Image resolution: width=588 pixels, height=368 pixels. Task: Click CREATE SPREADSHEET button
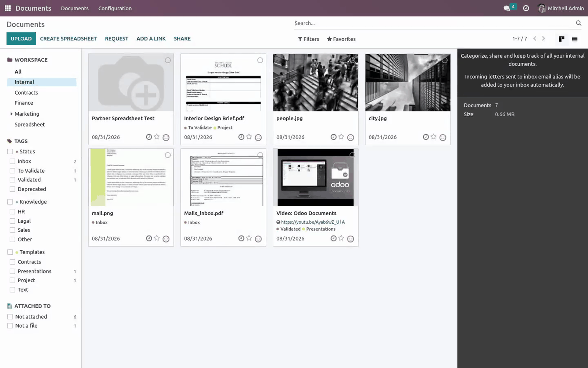[68, 39]
